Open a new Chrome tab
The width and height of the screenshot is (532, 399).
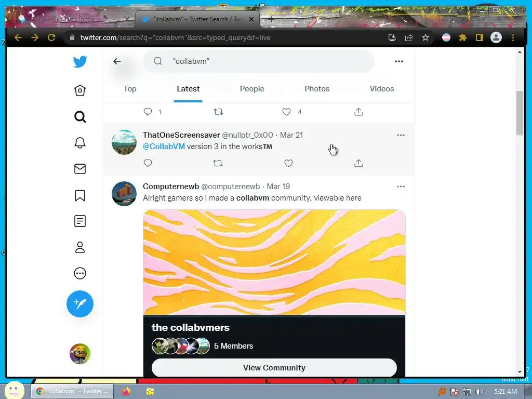tap(271, 19)
